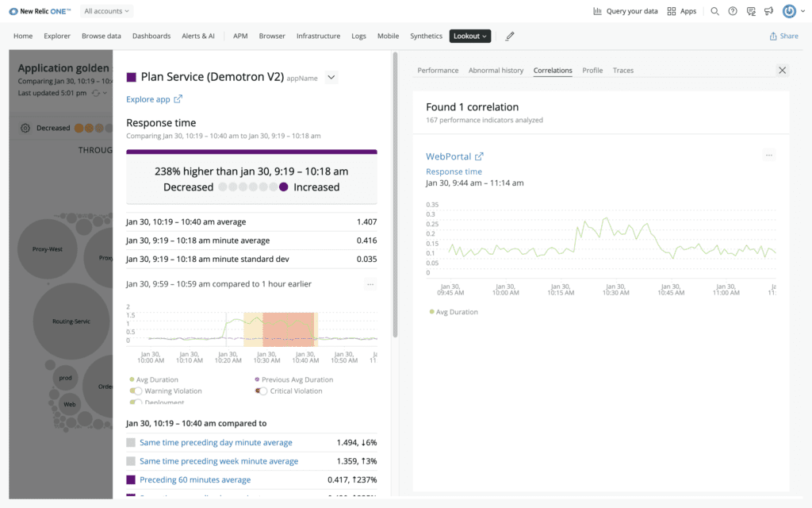
Task: Click the Query your data chart icon
Action: click(597, 11)
